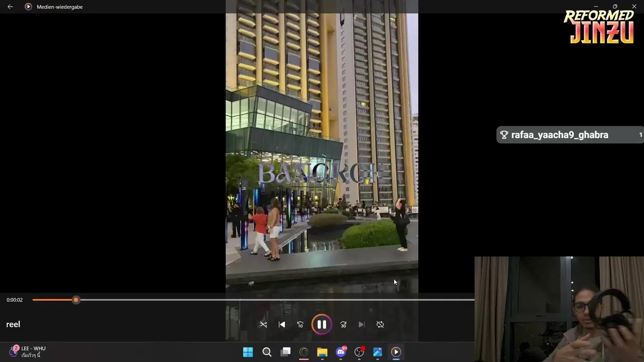The width and height of the screenshot is (644, 362).
Task: Skip to the next track
Action: pyautogui.click(x=361, y=324)
